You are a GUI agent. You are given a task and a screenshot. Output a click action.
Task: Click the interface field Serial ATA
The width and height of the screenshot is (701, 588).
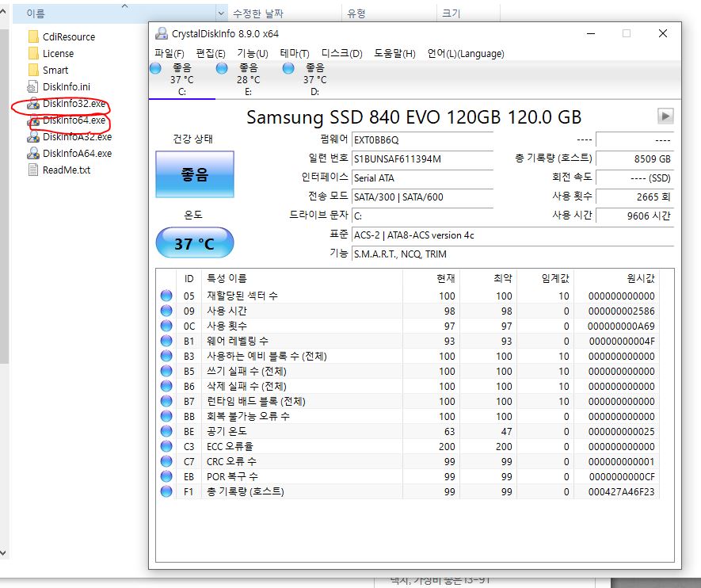(x=422, y=178)
